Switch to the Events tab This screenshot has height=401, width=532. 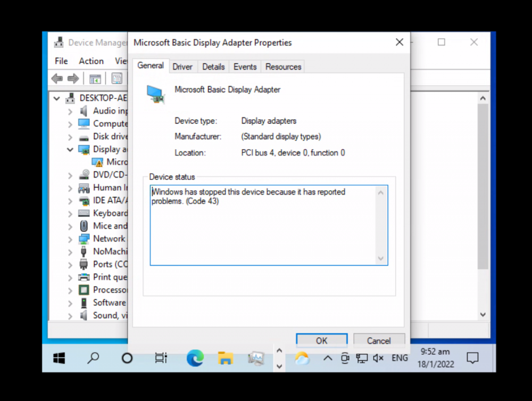click(245, 67)
